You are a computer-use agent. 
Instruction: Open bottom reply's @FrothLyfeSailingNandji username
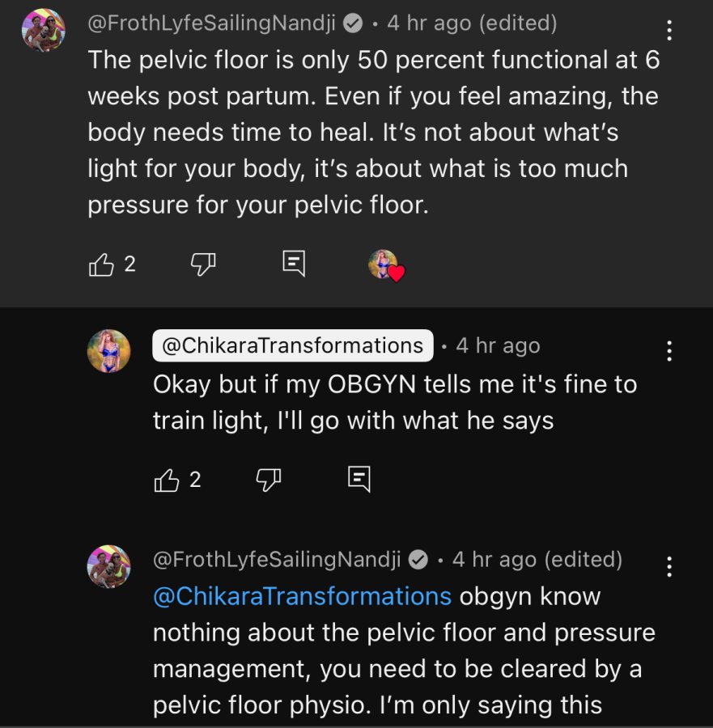pos(277,560)
